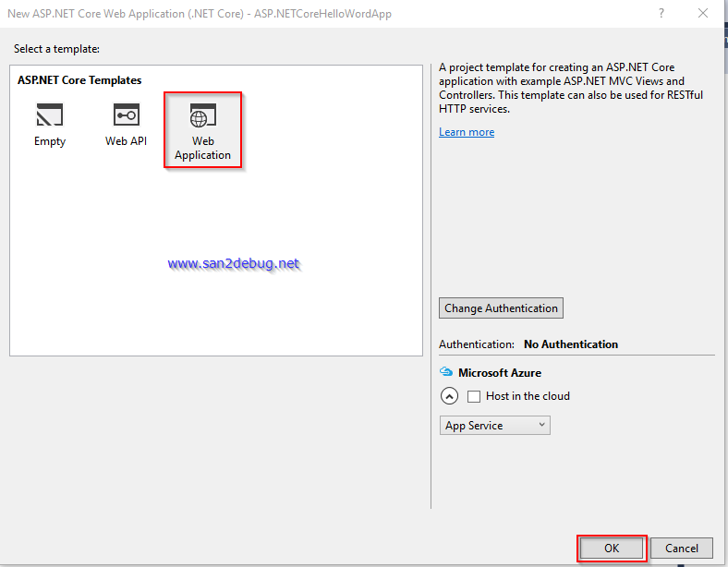Click the 'Select a template:' label
Screen dimensions: 728x567
click(x=56, y=49)
